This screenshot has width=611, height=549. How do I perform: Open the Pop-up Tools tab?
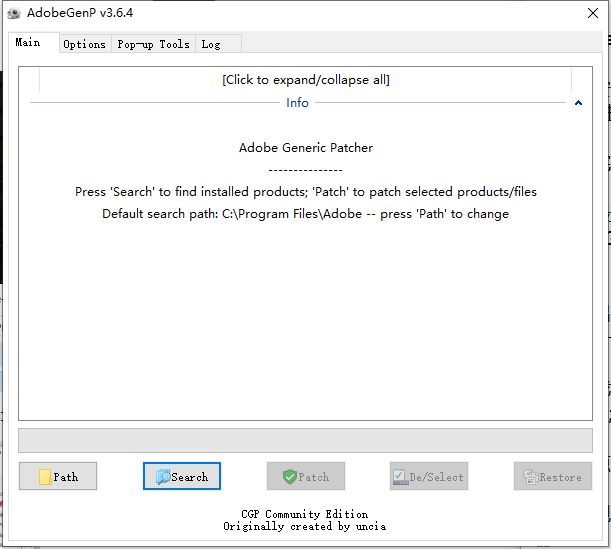tap(153, 44)
